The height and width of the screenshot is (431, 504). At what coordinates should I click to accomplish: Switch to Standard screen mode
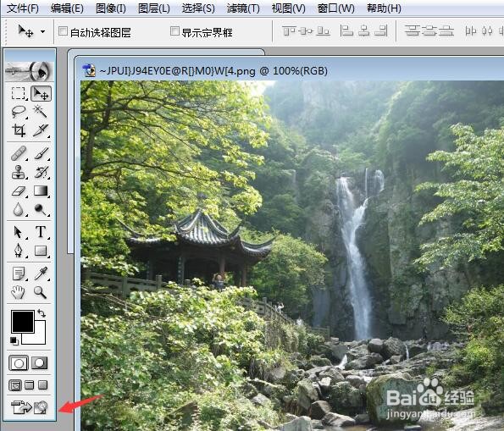coord(15,385)
